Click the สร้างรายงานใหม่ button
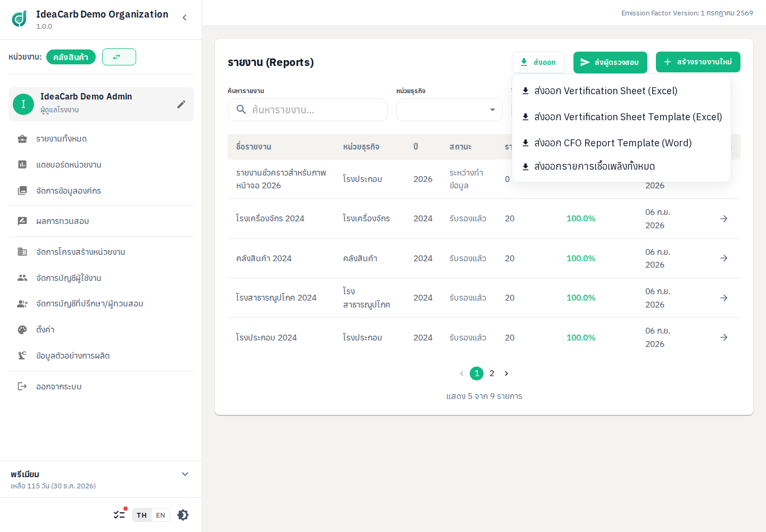This screenshot has width=766, height=532. pos(698,62)
